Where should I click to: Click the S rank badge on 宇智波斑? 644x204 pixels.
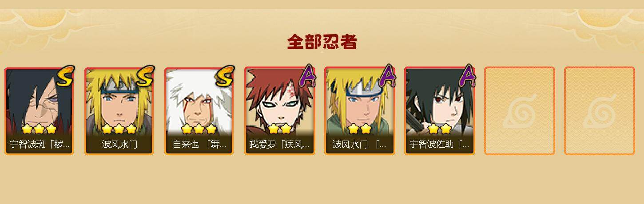66,76
